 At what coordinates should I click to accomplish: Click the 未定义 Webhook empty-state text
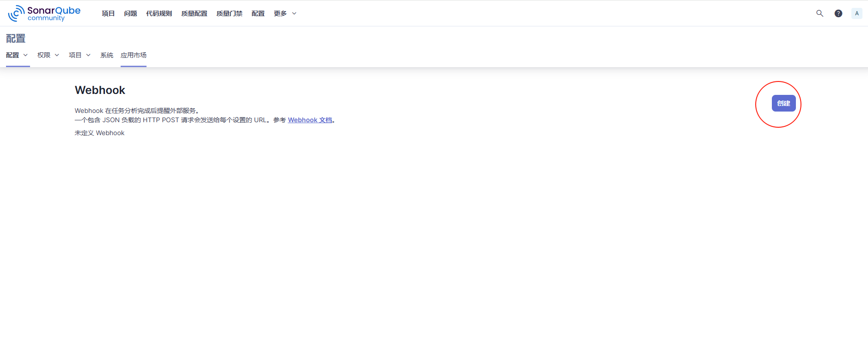click(x=99, y=133)
